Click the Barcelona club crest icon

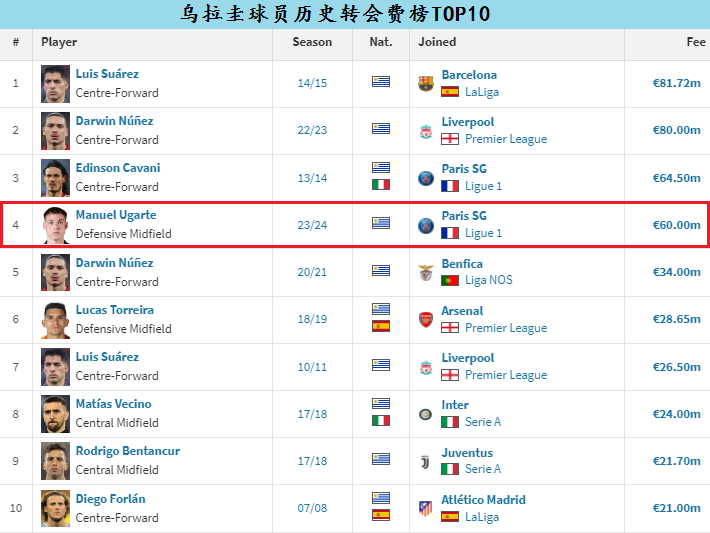pyautogui.click(x=426, y=84)
